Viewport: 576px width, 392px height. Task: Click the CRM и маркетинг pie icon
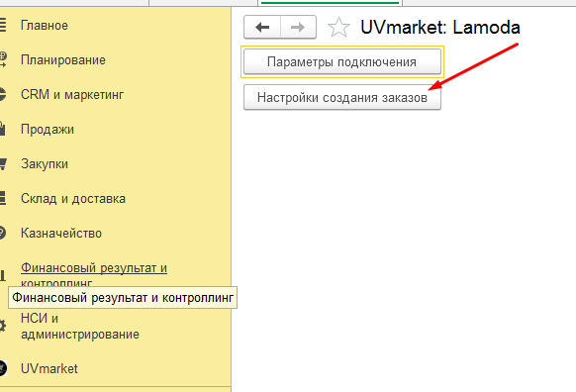pos(3,94)
